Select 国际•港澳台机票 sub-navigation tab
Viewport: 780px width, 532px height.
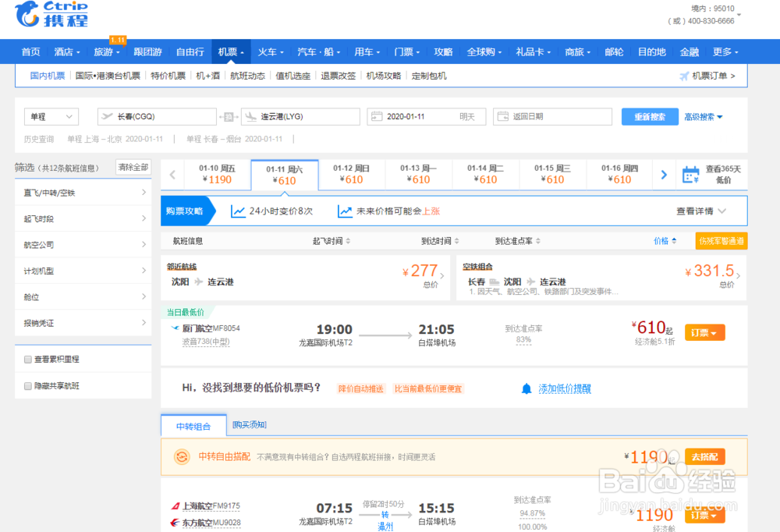[108, 76]
